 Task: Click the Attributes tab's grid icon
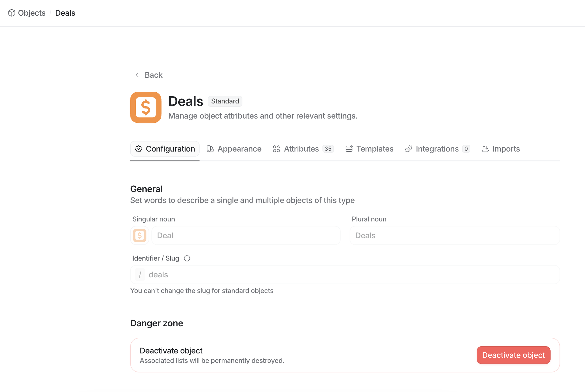[276, 149]
